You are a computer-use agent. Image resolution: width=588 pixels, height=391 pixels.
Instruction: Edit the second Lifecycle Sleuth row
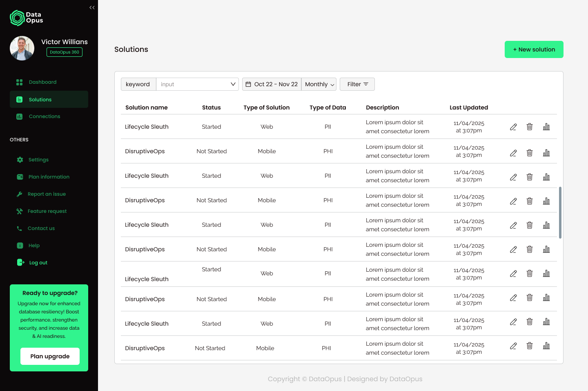[513, 177]
